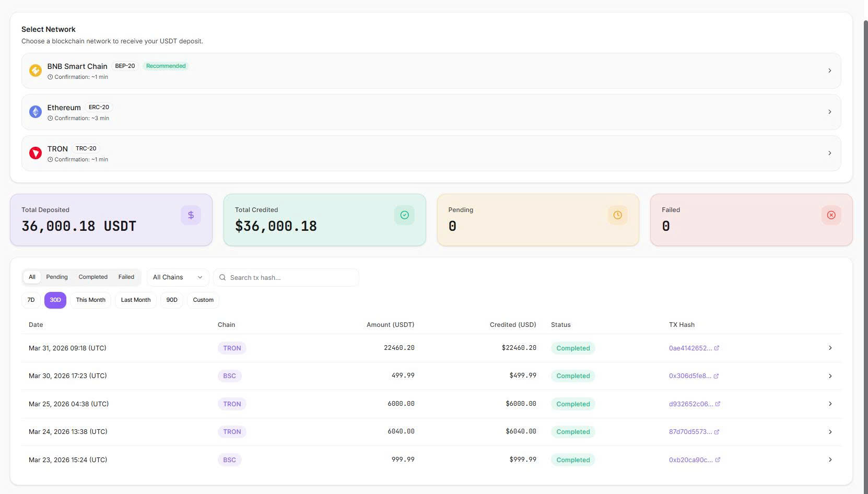The height and width of the screenshot is (494, 868).
Task: Click the X icon on Failed card
Action: pos(831,215)
